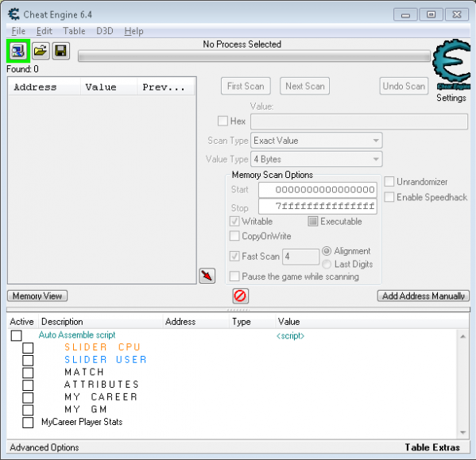Click the scan Value input field
This screenshot has height=460, width=476.
coord(359,122)
